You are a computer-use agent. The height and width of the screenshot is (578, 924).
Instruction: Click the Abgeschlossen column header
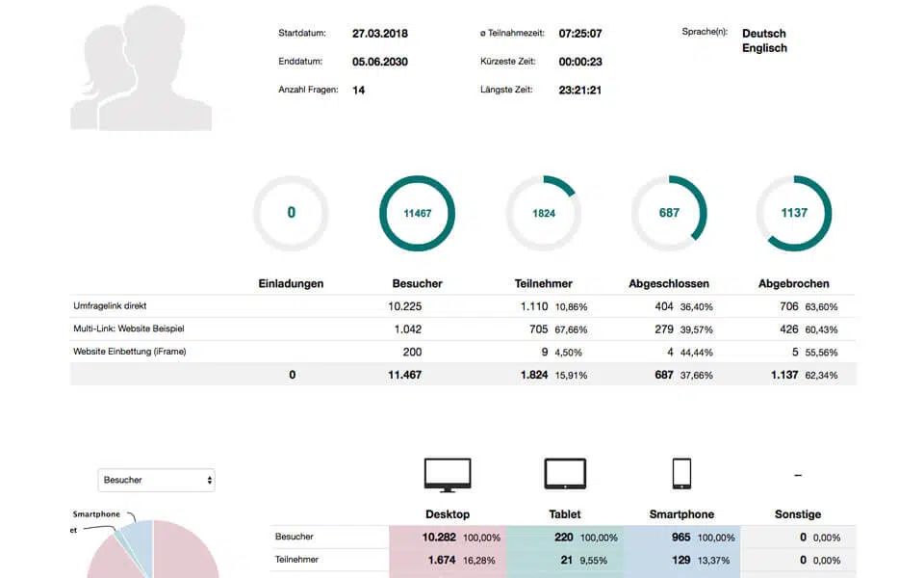point(669,283)
